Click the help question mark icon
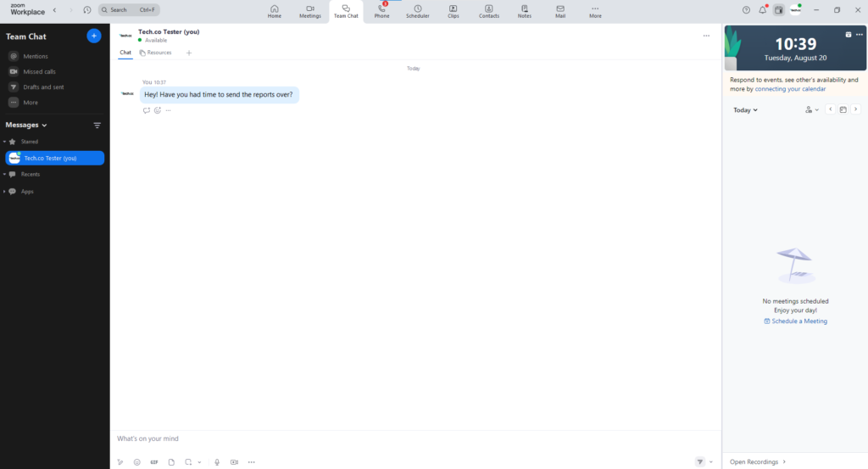 [x=746, y=10]
